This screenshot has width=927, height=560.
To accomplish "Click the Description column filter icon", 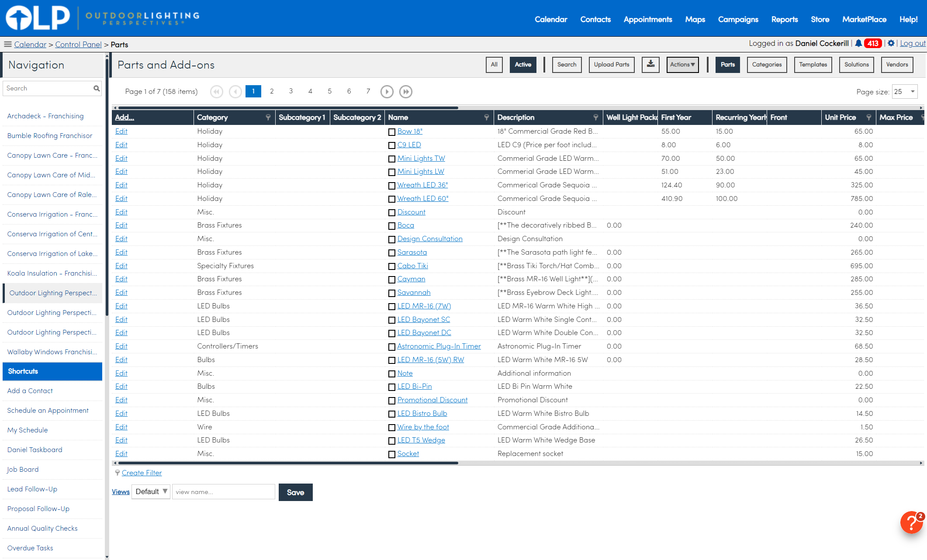I will pyautogui.click(x=596, y=117).
